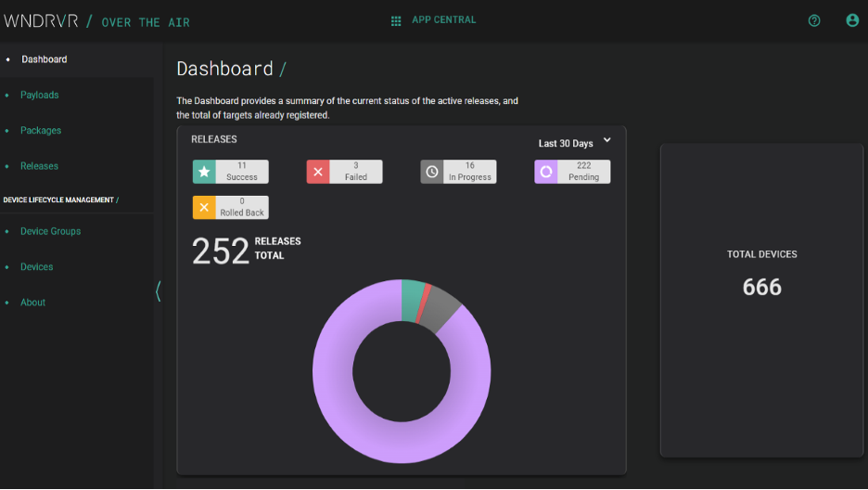Go to Packages in the sidebar
The image size is (868, 490).
coord(41,131)
